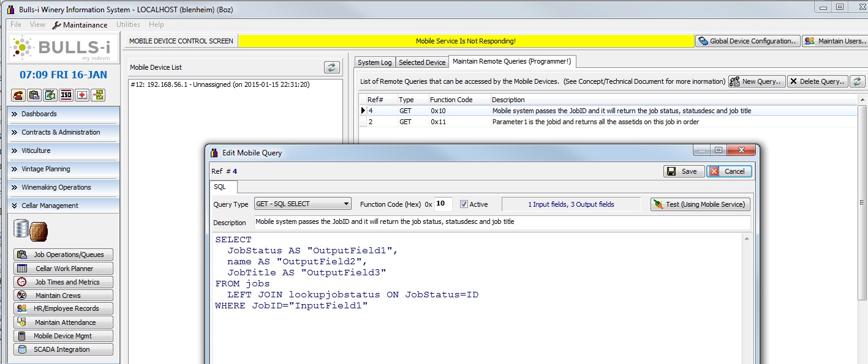Click the red cross first-aid icon

tap(81, 95)
